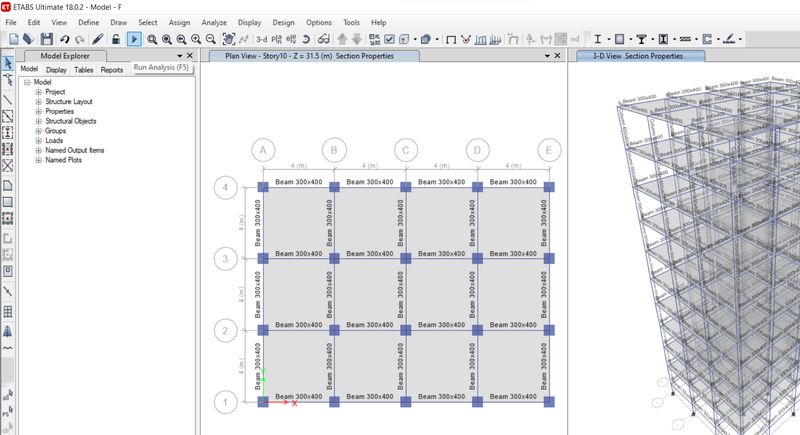Screen dimensions: 800x435
Task: Open Set Display Options checkbox icon
Action: point(389,39)
